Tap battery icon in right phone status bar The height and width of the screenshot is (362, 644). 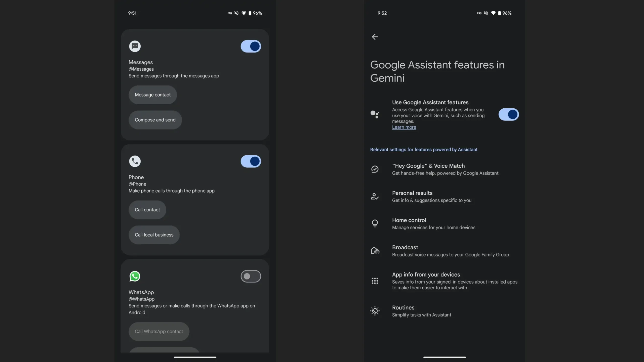point(499,13)
